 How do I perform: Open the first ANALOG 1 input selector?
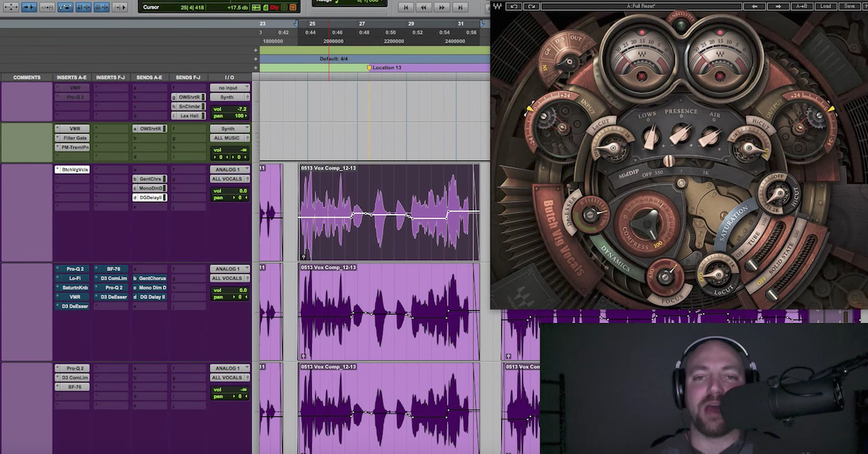[x=230, y=169]
